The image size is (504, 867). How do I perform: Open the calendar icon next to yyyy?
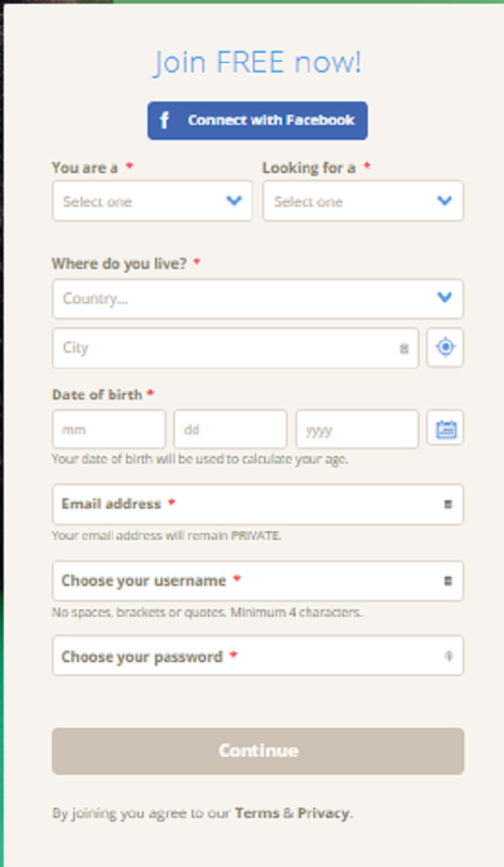445,429
